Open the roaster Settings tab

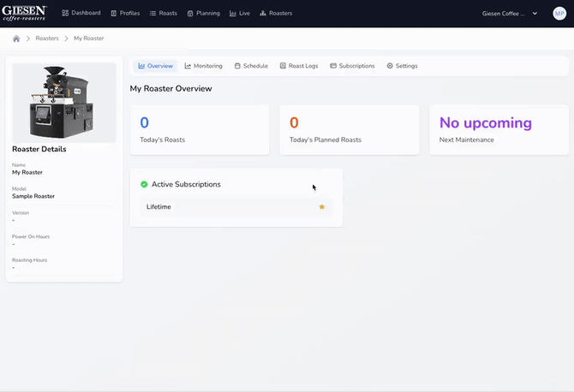coord(402,66)
